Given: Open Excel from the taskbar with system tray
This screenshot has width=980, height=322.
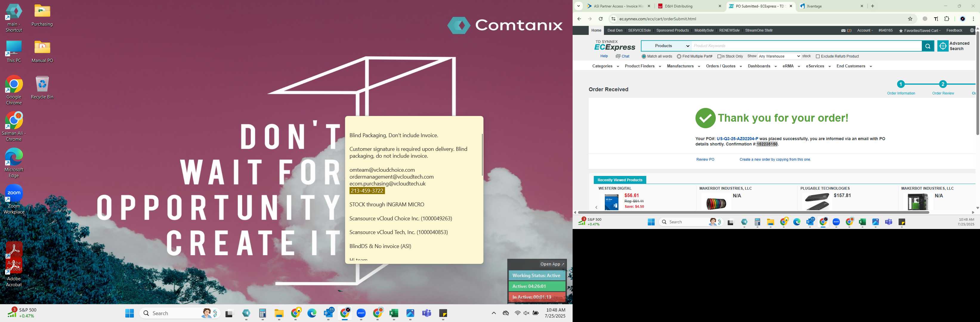Looking at the screenshot, I should coord(394,313).
